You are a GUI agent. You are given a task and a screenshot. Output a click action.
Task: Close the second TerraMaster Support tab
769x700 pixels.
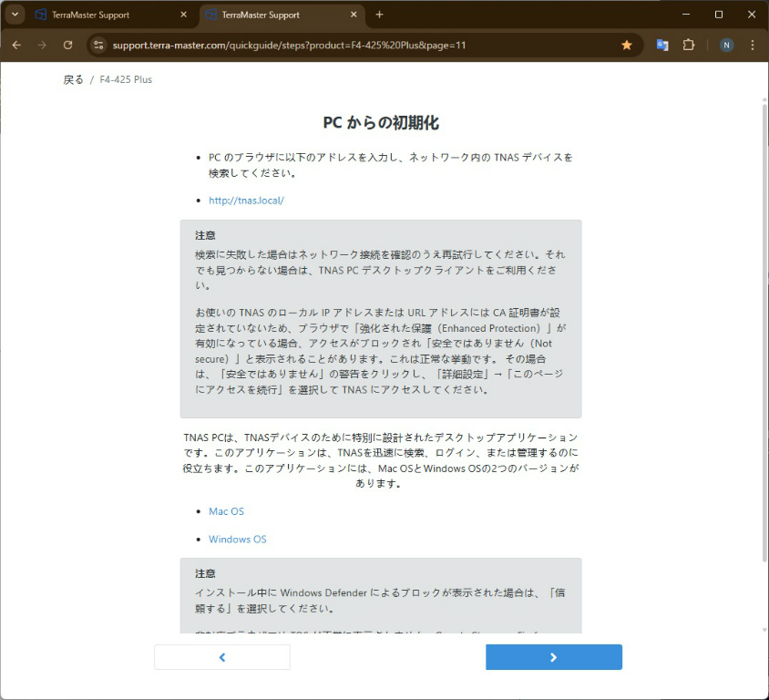[354, 15]
